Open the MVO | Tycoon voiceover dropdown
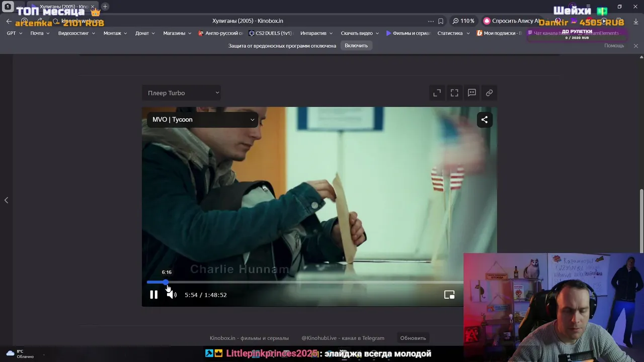The height and width of the screenshot is (362, 644). [203, 120]
